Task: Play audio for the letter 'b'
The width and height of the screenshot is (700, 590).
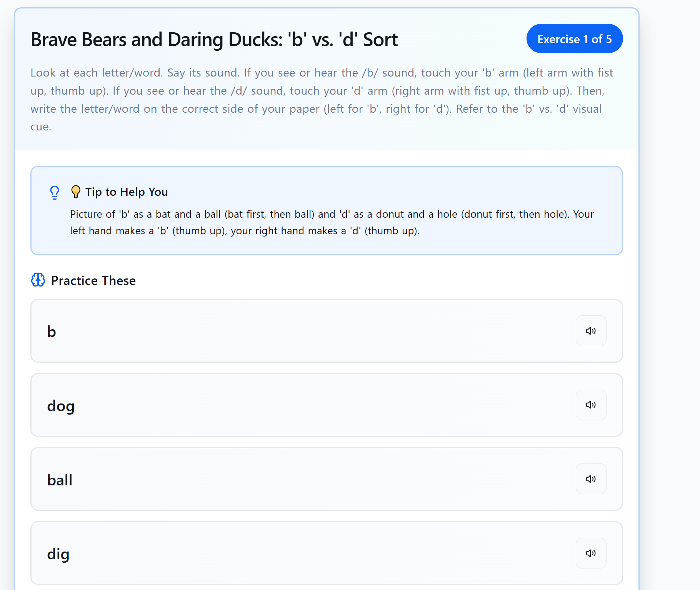Action: [591, 331]
